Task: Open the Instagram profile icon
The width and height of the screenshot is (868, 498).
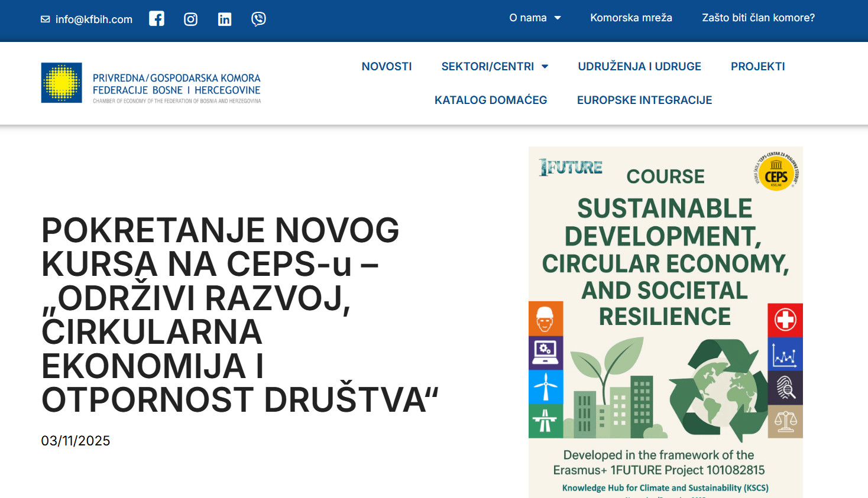Action: (x=190, y=19)
